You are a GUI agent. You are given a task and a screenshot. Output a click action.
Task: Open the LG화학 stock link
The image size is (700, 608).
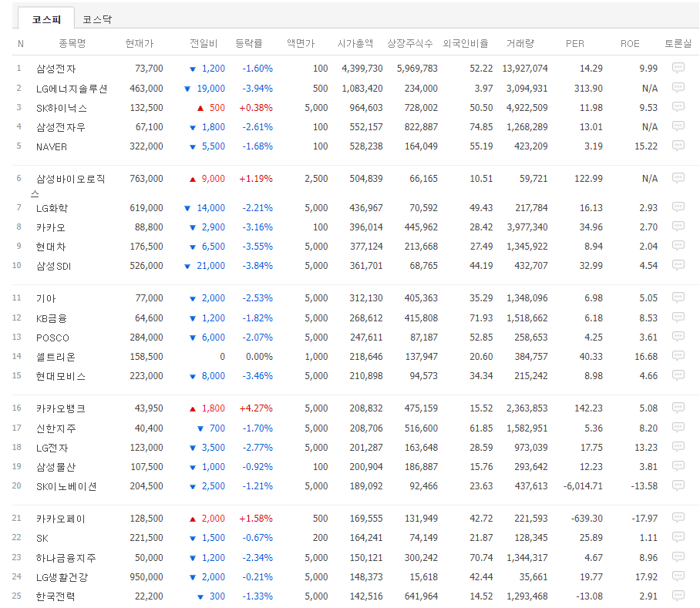click(52, 208)
